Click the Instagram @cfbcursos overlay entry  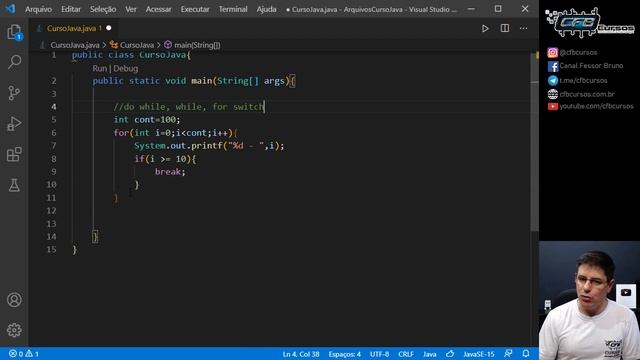572,52
